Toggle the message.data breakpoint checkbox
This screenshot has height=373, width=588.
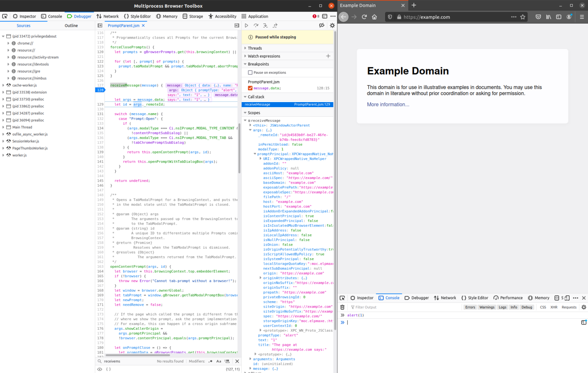pyautogui.click(x=250, y=88)
